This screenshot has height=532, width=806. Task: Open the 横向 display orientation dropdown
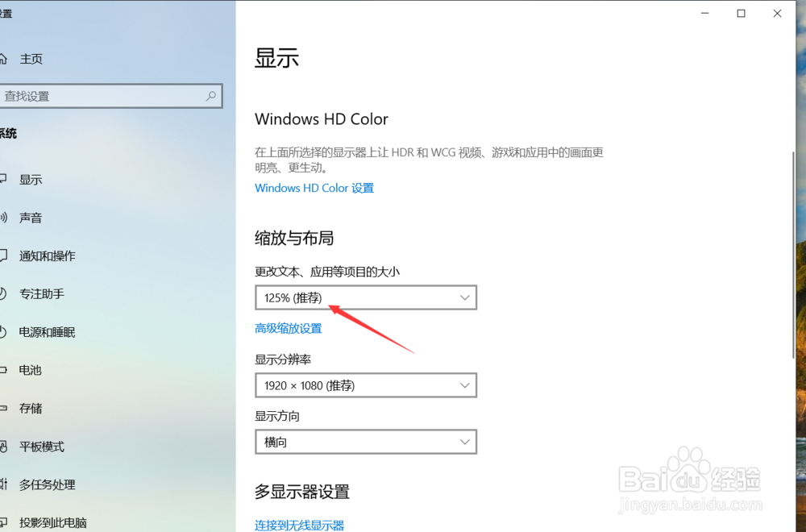tap(366, 442)
